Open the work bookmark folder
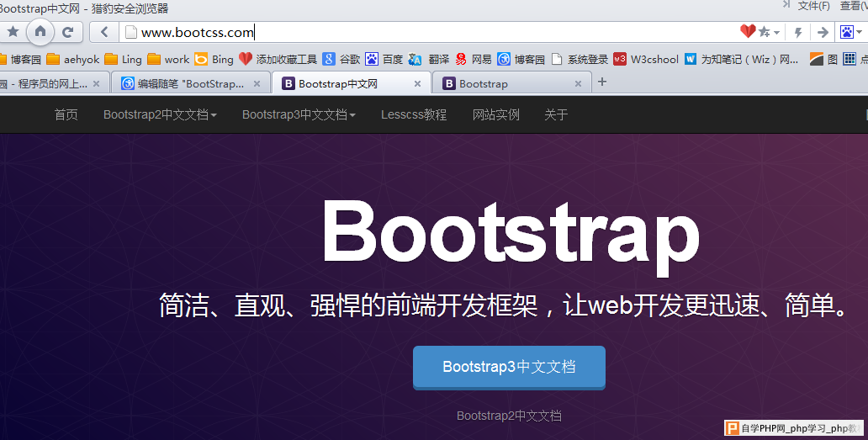The height and width of the screenshot is (440, 868). point(169,59)
